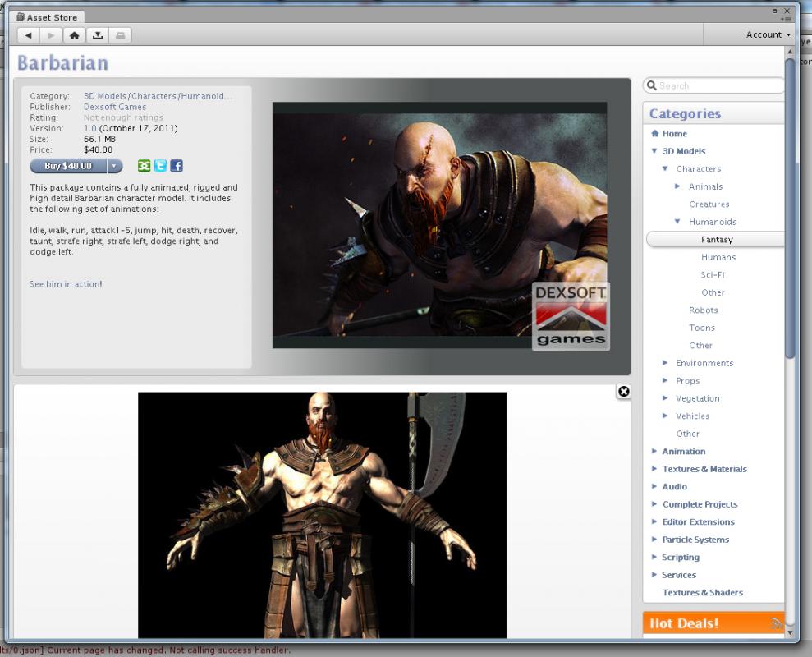Open the 3D Models/Characters/Humanoid category link
This screenshot has height=657, width=812.
[158, 96]
